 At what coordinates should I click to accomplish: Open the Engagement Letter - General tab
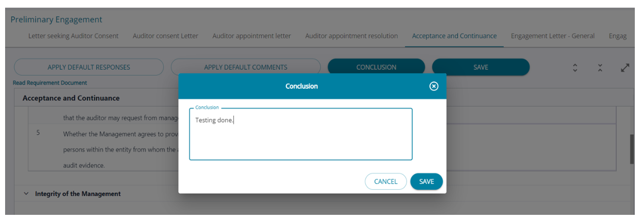[x=553, y=36]
